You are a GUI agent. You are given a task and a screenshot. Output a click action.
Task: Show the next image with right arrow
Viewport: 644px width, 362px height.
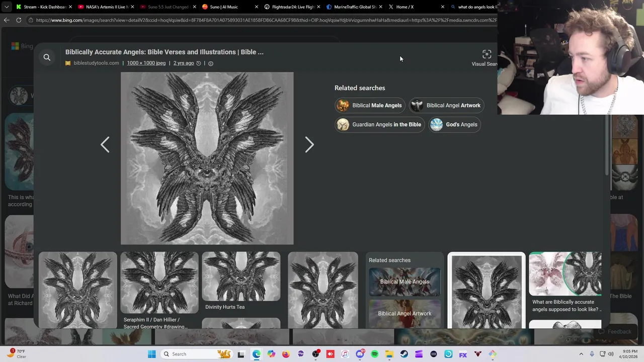(x=309, y=145)
